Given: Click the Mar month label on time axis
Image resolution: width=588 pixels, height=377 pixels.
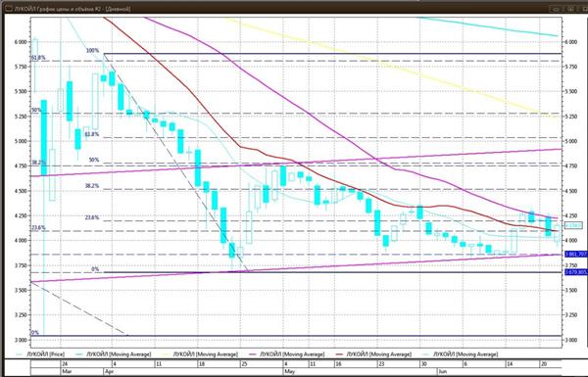Looking at the screenshot, I should point(67,372).
